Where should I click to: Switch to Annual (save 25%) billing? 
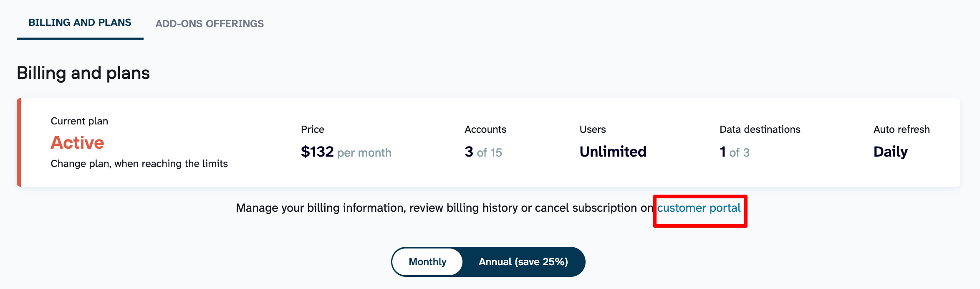523,262
